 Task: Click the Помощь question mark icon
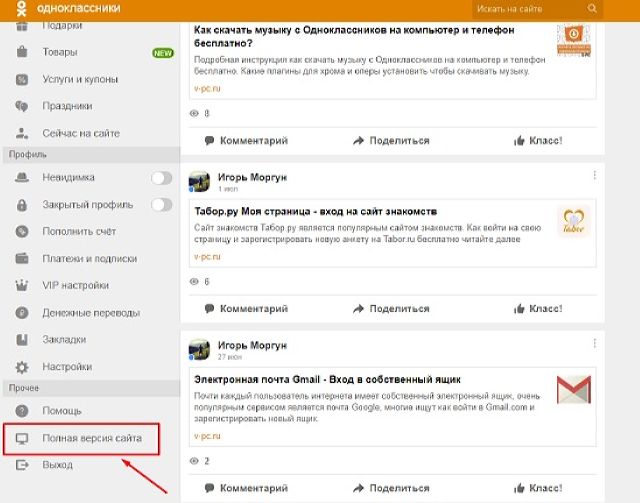coord(22,411)
